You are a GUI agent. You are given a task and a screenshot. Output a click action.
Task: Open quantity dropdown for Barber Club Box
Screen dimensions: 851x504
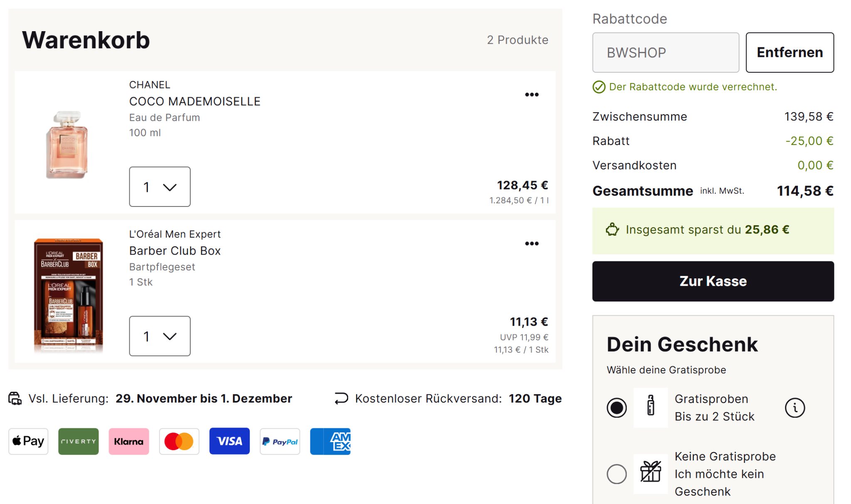(x=160, y=336)
